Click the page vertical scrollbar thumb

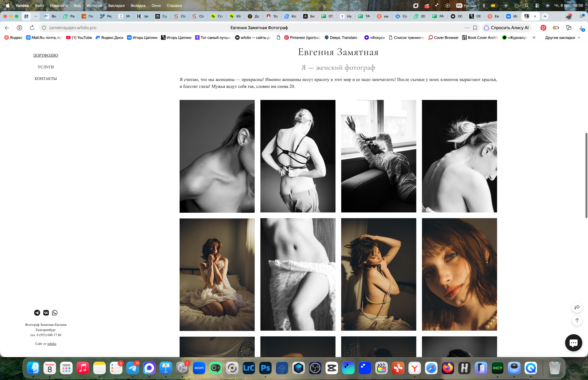coord(586,175)
